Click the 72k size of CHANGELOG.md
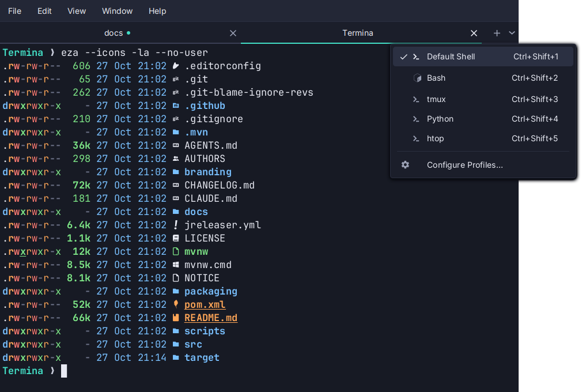The width and height of the screenshot is (582, 392). pos(81,185)
